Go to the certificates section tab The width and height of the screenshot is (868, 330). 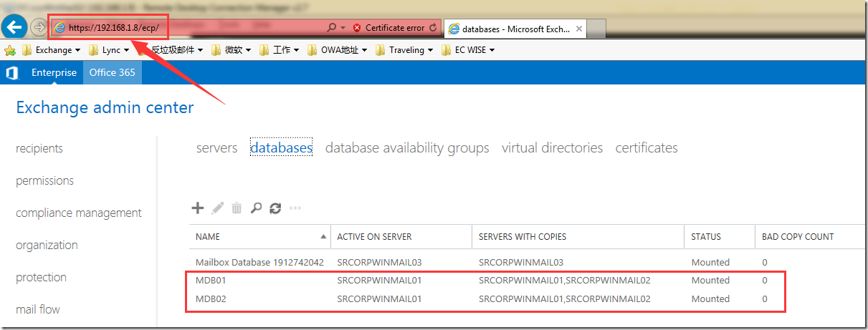[x=647, y=147]
